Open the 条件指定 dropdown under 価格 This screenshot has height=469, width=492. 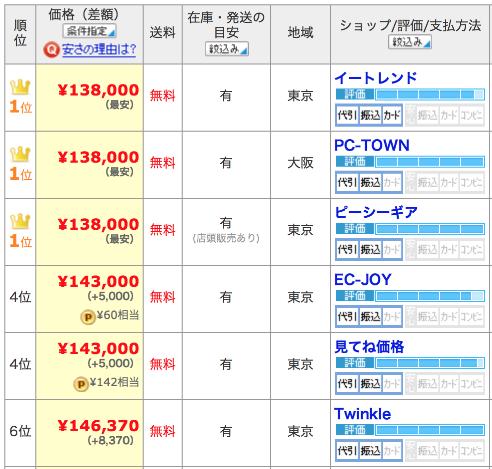coord(90,31)
